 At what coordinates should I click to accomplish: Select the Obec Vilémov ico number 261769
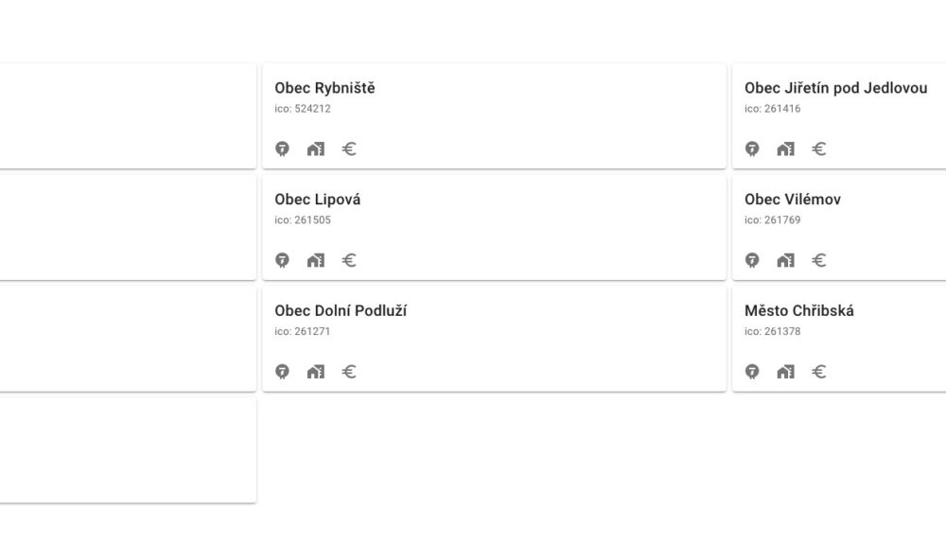click(x=772, y=220)
